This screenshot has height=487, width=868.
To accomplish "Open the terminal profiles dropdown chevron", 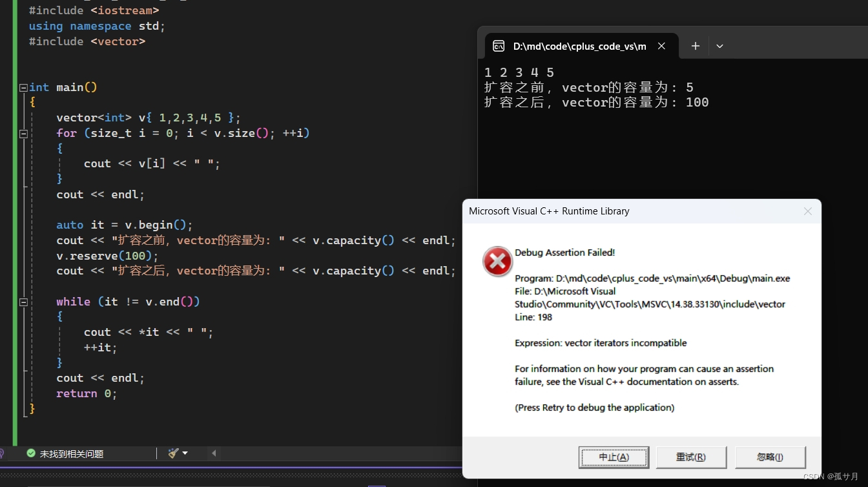I will click(719, 46).
